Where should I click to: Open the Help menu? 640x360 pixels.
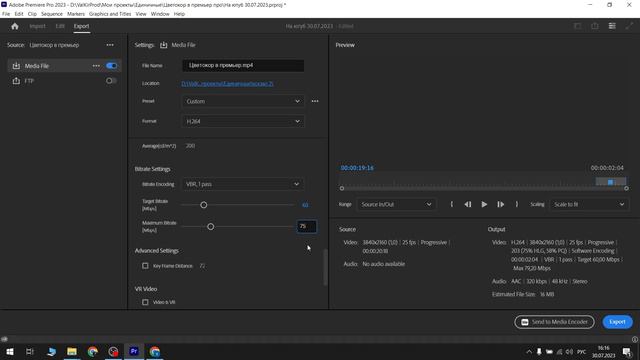179,14
